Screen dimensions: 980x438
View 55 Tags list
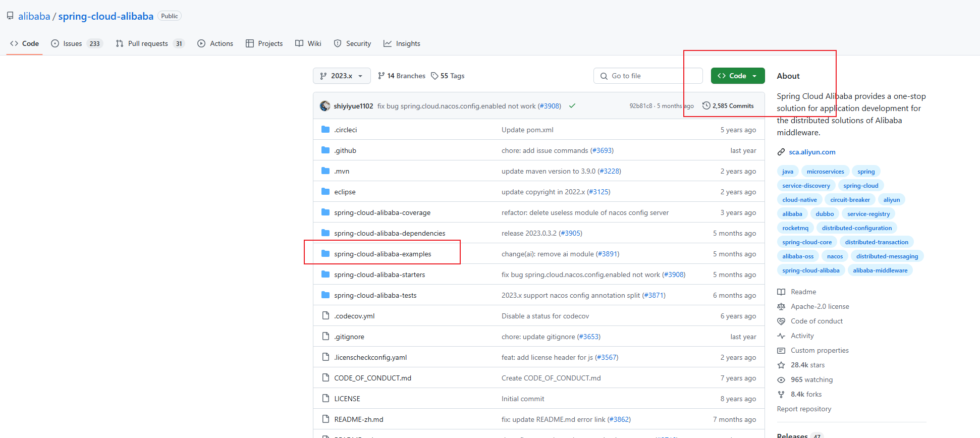448,76
